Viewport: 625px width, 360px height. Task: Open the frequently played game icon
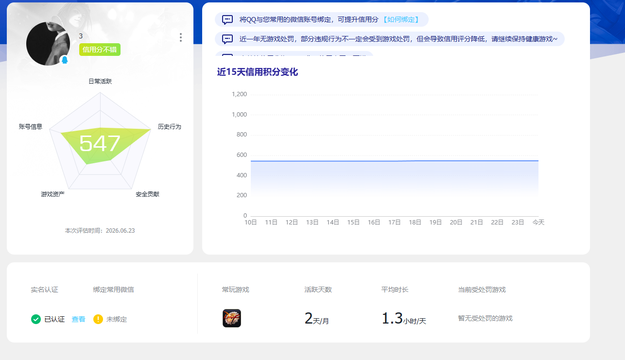pyautogui.click(x=232, y=318)
